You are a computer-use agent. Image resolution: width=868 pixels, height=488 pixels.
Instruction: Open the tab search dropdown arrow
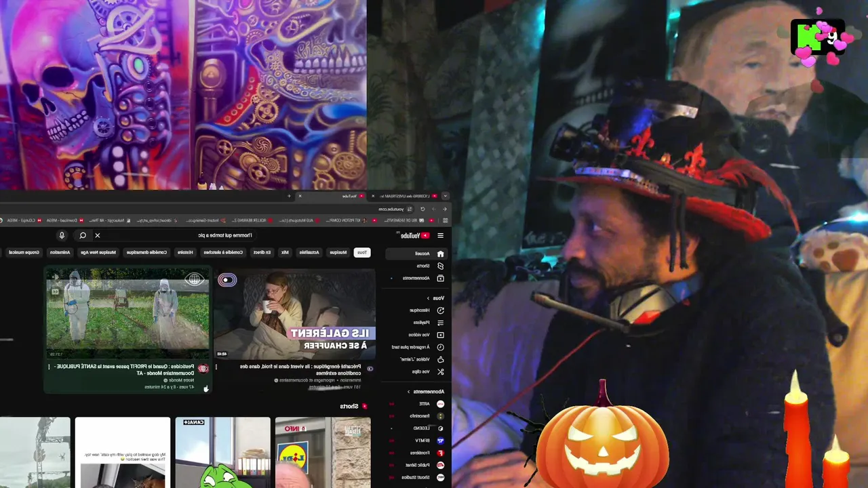point(445,196)
